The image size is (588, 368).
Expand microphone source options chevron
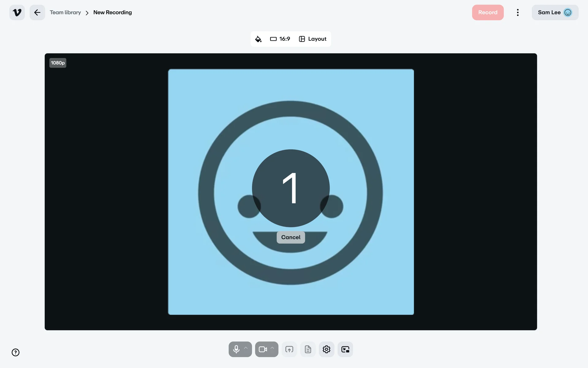(246, 348)
